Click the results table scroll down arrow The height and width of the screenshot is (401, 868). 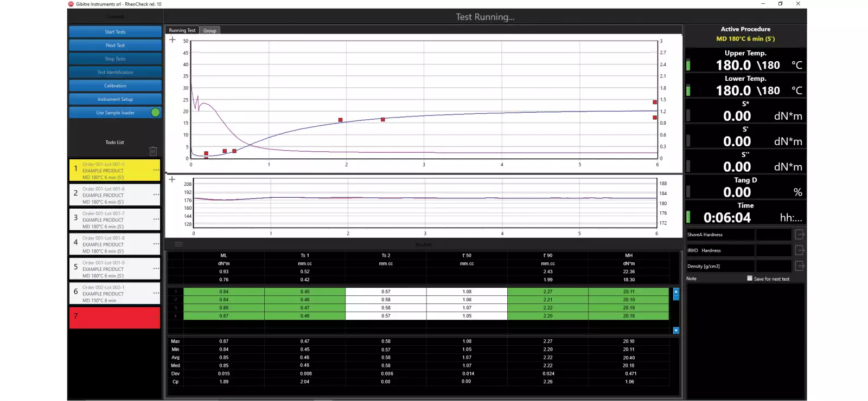(676, 331)
